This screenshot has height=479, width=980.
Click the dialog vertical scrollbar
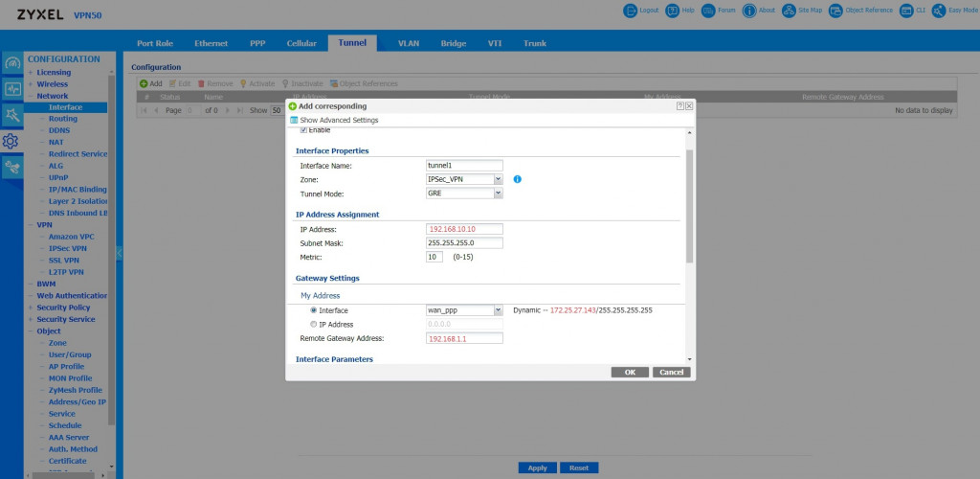[689, 206]
